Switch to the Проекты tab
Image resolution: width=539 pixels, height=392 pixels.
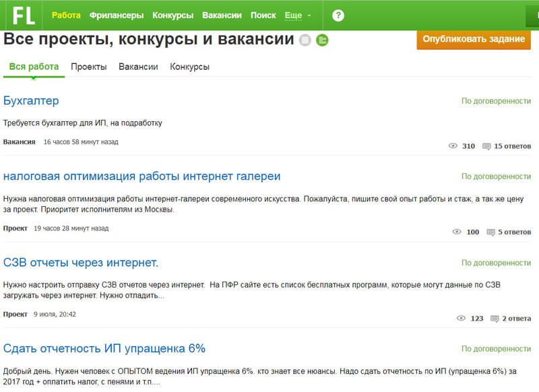pos(88,67)
